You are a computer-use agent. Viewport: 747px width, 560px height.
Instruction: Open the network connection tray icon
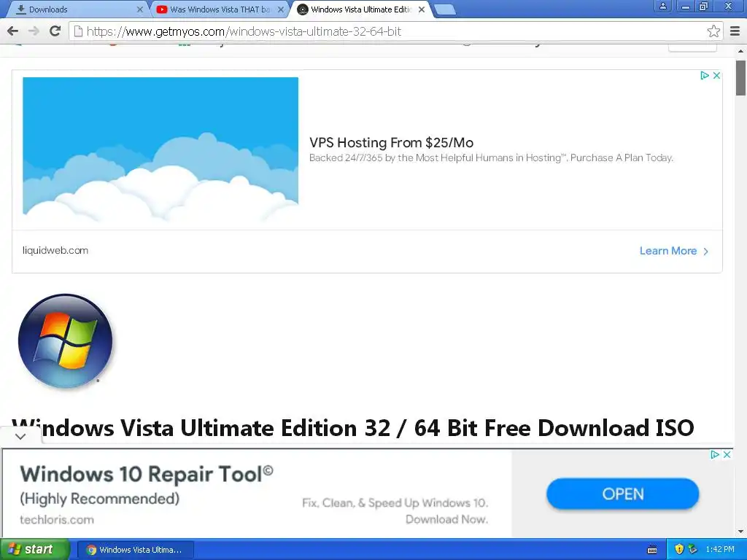693,550
